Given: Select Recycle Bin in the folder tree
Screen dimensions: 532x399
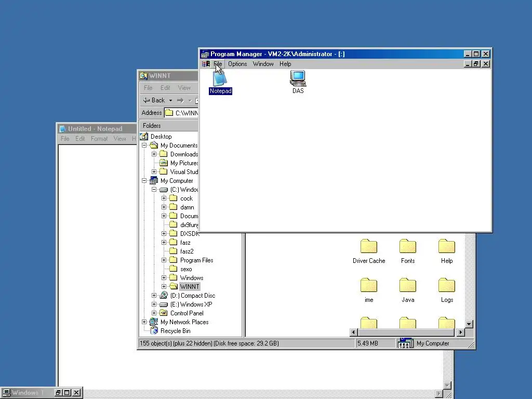Looking at the screenshot, I should coord(175,330).
